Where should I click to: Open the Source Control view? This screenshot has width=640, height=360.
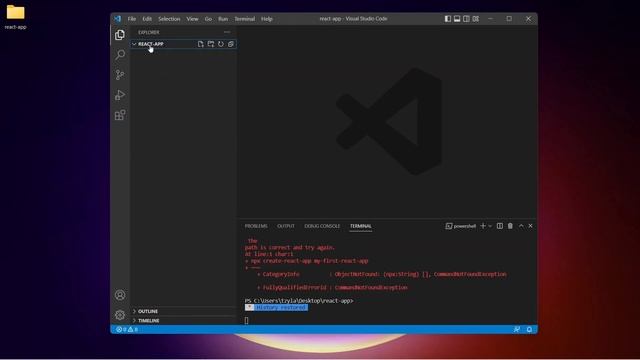120,75
